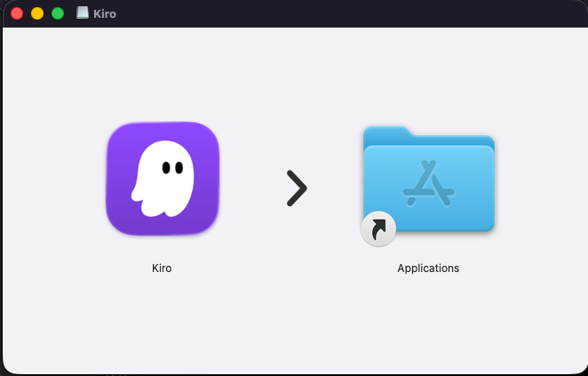Viewport: 588px width, 376px height.
Task: Click the Kiro window title text
Action: (x=105, y=14)
